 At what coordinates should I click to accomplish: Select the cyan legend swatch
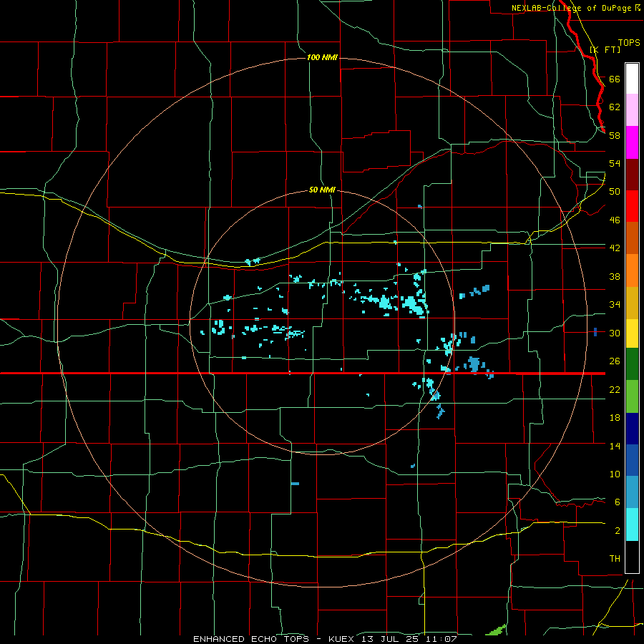tap(632, 524)
